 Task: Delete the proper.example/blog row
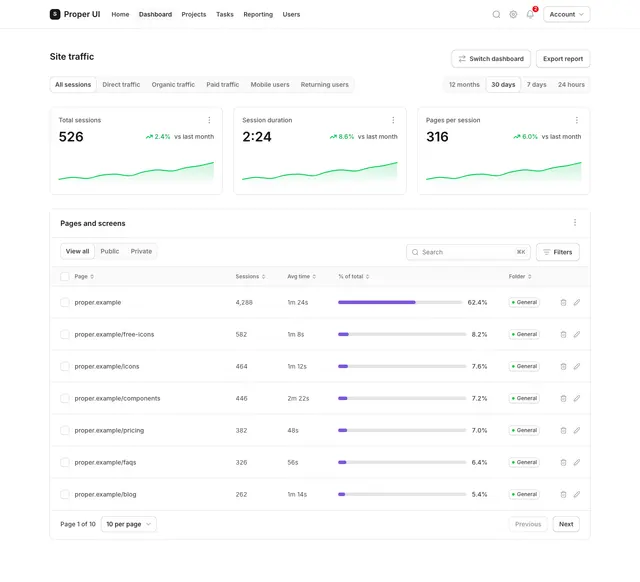(x=563, y=494)
